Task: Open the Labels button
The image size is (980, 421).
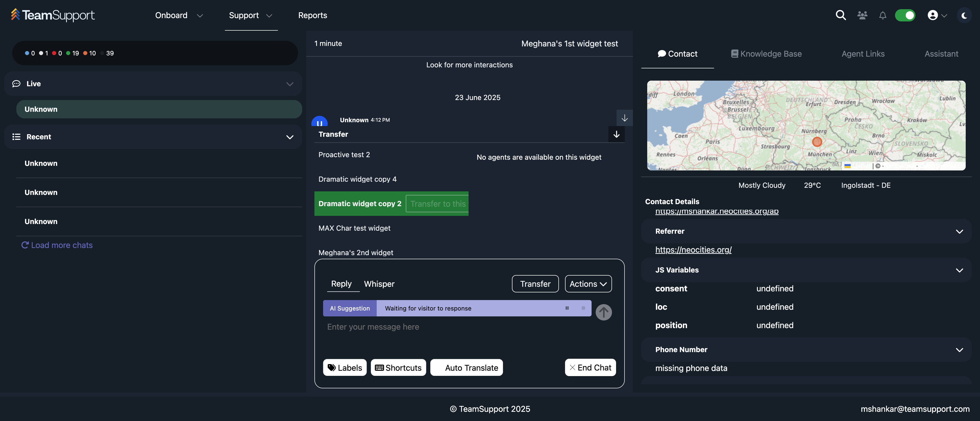Action: [x=345, y=368]
